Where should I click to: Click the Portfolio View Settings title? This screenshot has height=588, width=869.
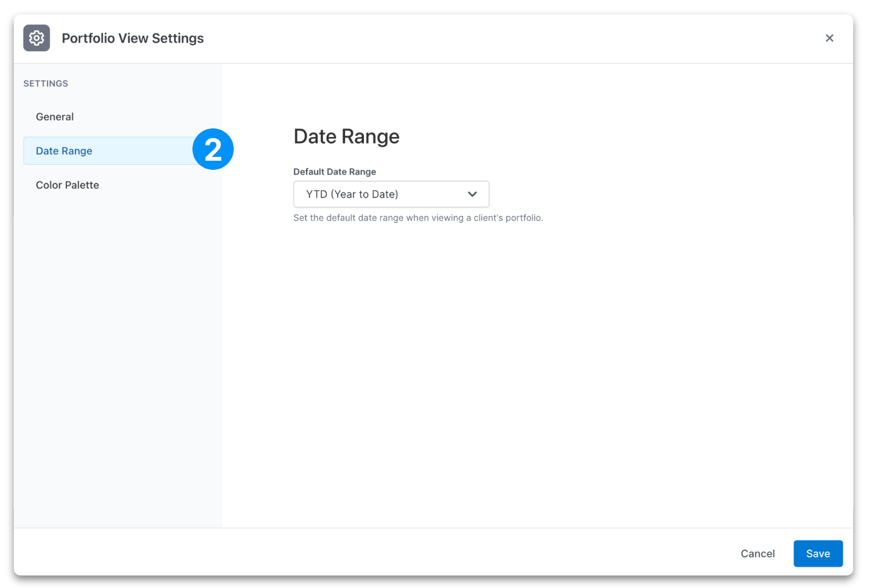132,38
